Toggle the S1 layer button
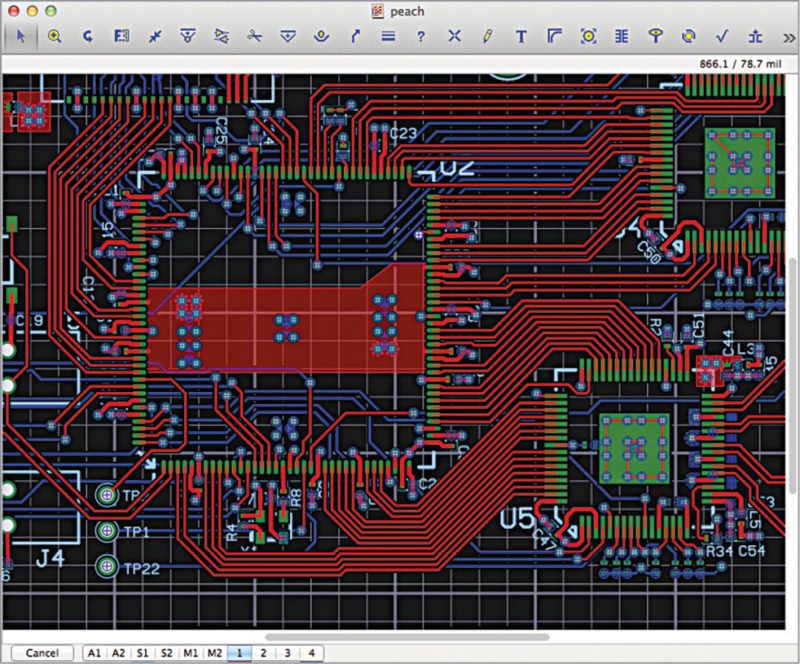The width and height of the screenshot is (800, 664). (x=142, y=653)
